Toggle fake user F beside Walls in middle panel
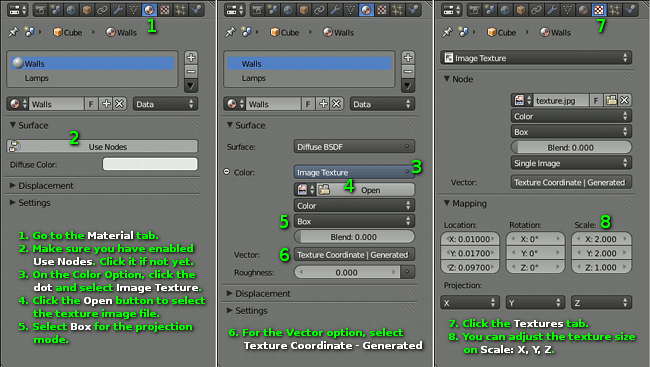This screenshot has width=650, height=367. point(308,104)
